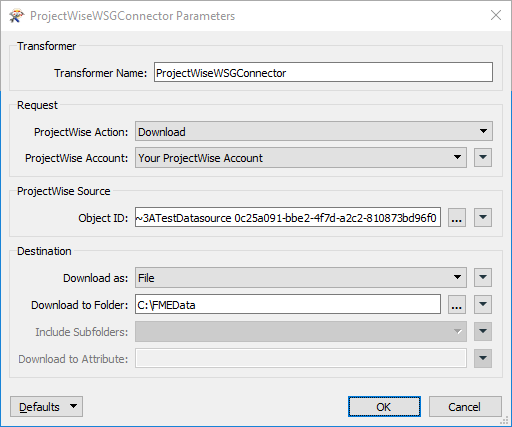This screenshot has height=427, width=512.
Task: Click the Download to Folder path field
Action: pyautogui.click(x=288, y=304)
